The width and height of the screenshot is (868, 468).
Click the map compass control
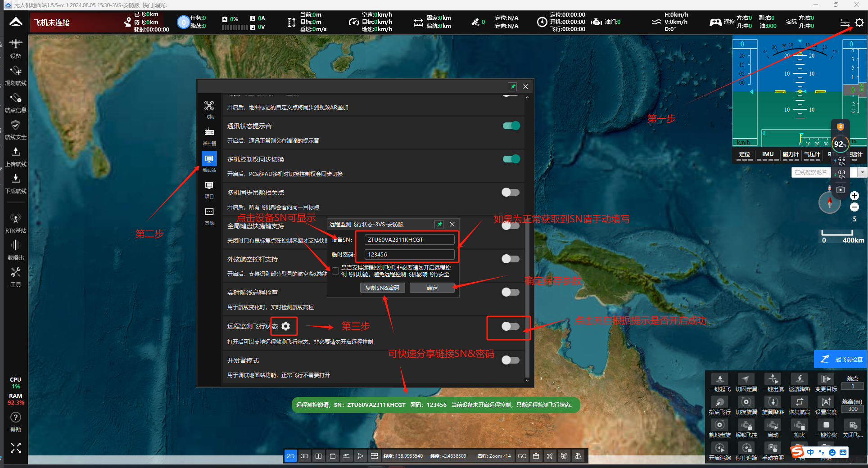coord(829,202)
